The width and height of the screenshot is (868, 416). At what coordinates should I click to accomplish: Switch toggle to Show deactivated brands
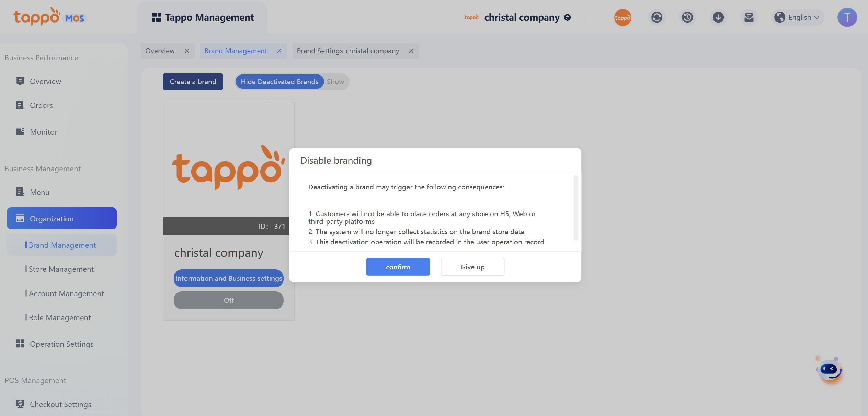[335, 82]
